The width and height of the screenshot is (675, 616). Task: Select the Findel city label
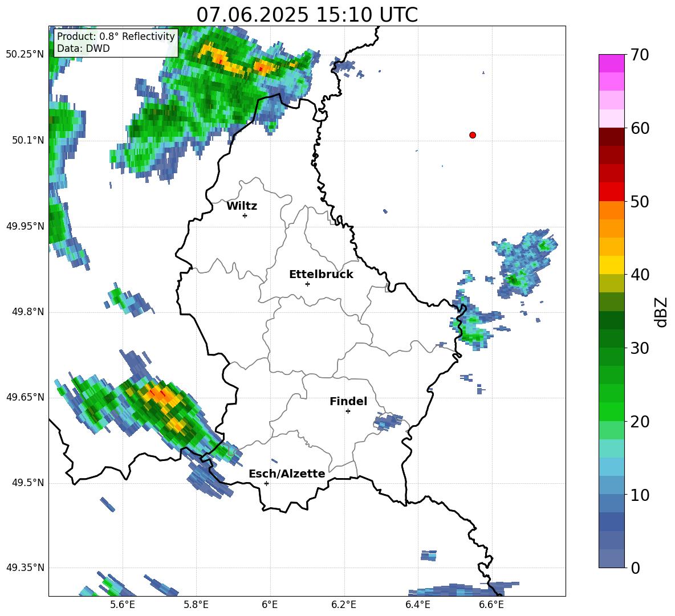point(348,401)
